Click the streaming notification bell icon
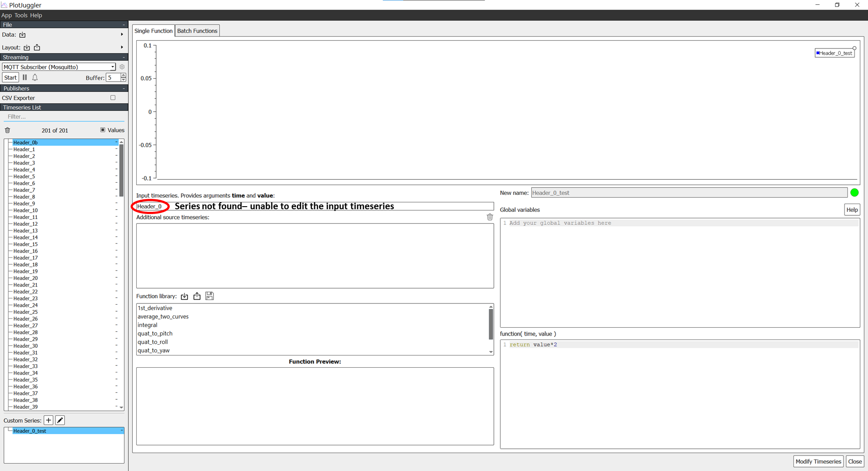868x471 pixels. (35, 77)
